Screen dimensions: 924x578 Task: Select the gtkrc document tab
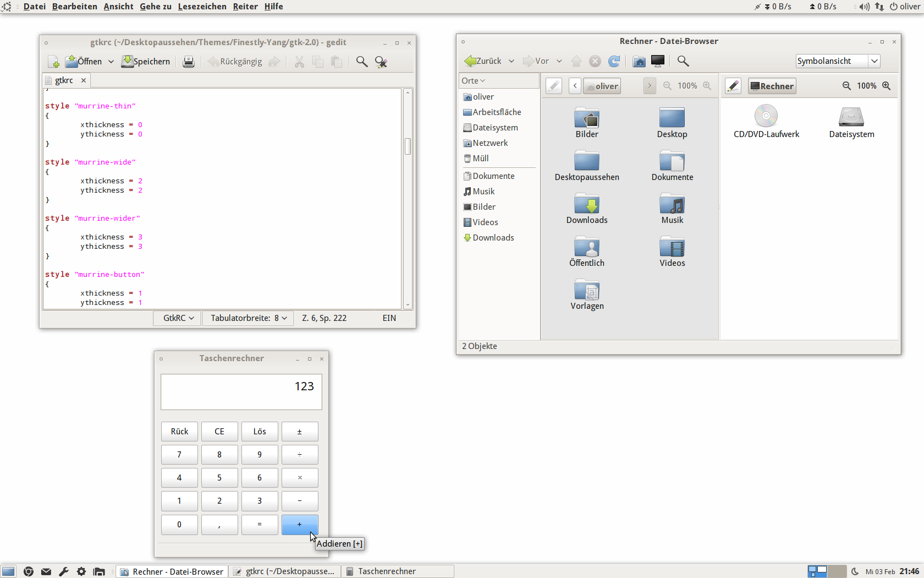pos(64,80)
